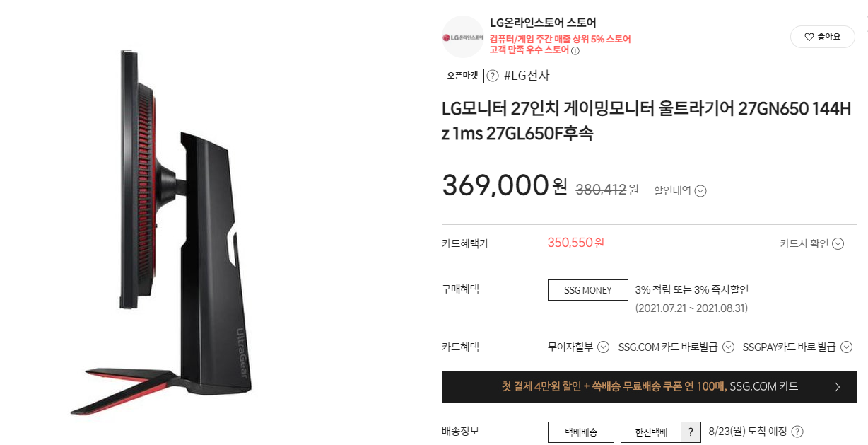Click arrow on SSG.COM 카드 banner

pos(837,387)
